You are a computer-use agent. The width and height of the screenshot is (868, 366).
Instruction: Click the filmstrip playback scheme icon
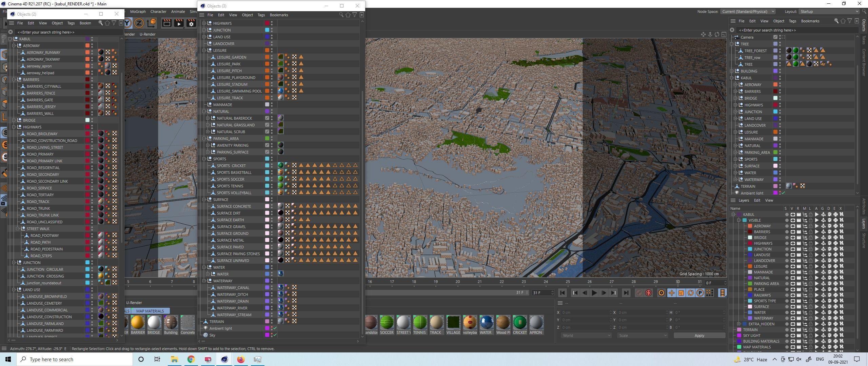coord(722,293)
